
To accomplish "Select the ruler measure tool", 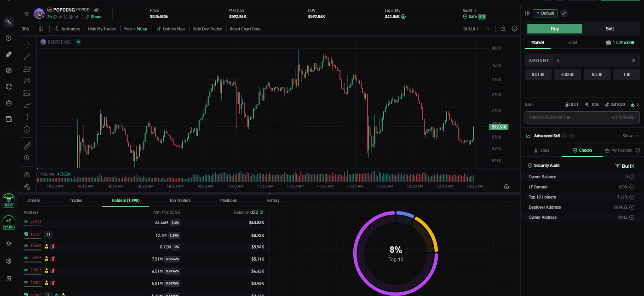I will pos(27,146).
